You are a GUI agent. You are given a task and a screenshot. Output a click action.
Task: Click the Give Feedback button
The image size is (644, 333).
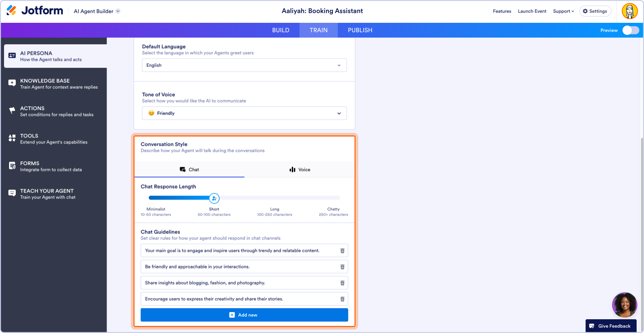pyautogui.click(x=611, y=326)
